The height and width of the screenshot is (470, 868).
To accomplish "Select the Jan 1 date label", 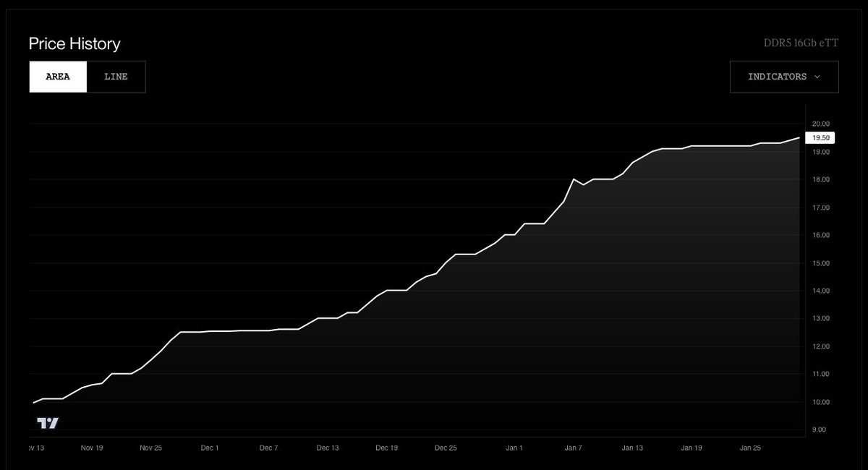I will tap(514, 448).
